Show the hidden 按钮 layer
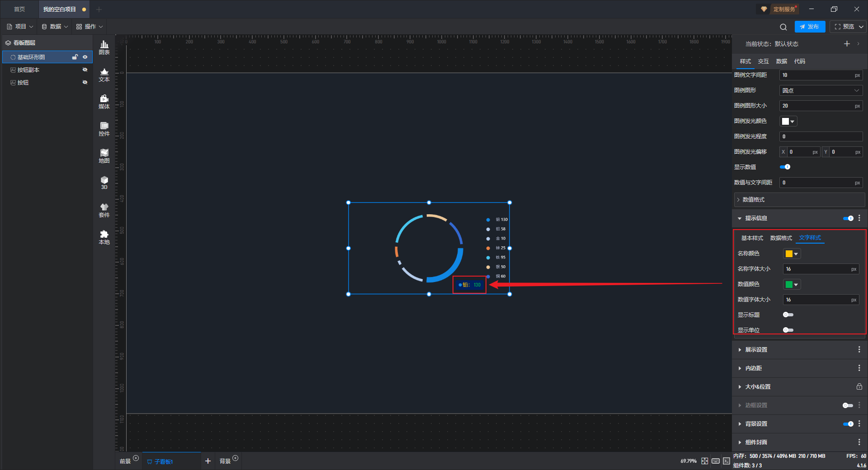This screenshot has height=470, width=868. click(85, 83)
